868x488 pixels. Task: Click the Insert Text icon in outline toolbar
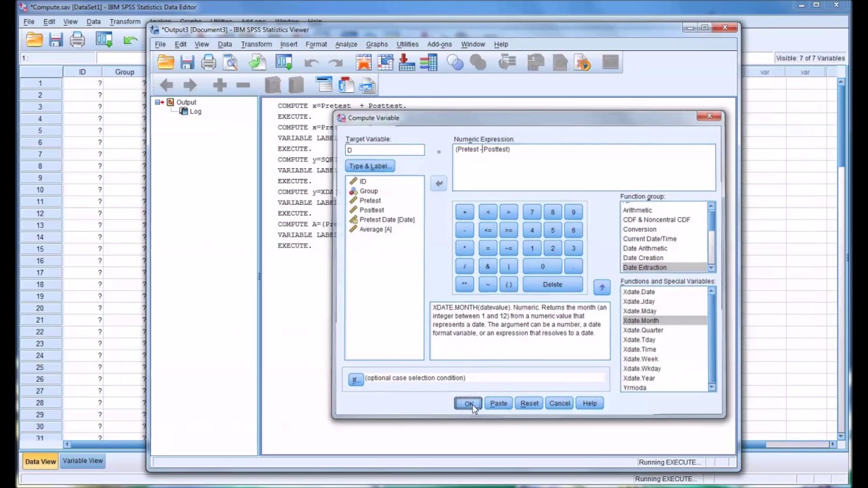[x=368, y=85]
